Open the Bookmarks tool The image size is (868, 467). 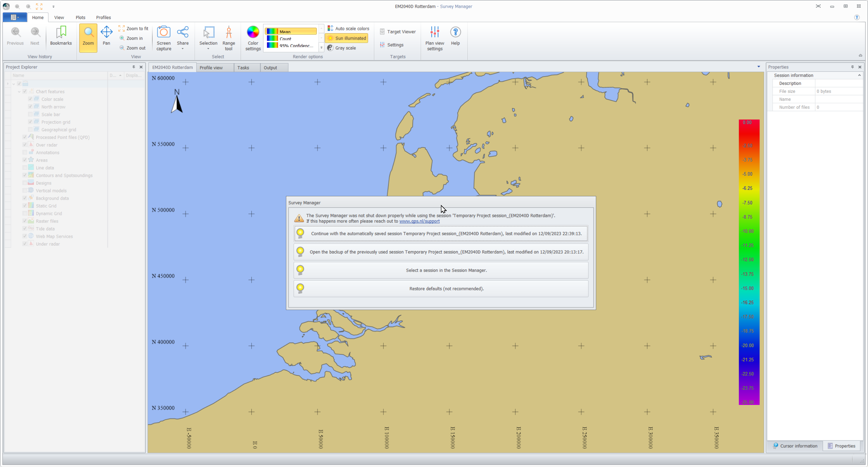pos(61,36)
